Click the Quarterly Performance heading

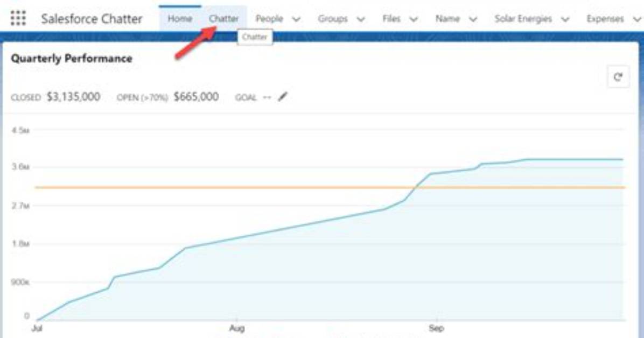coord(72,58)
